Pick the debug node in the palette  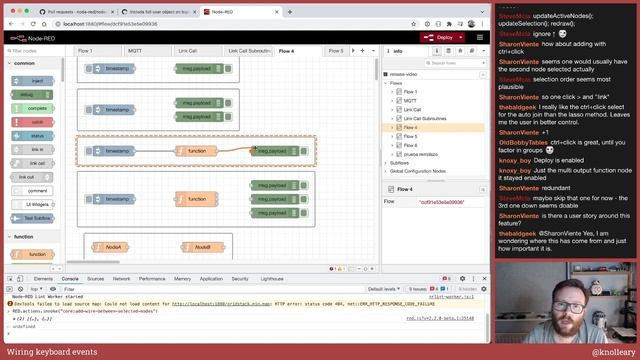(x=32, y=95)
